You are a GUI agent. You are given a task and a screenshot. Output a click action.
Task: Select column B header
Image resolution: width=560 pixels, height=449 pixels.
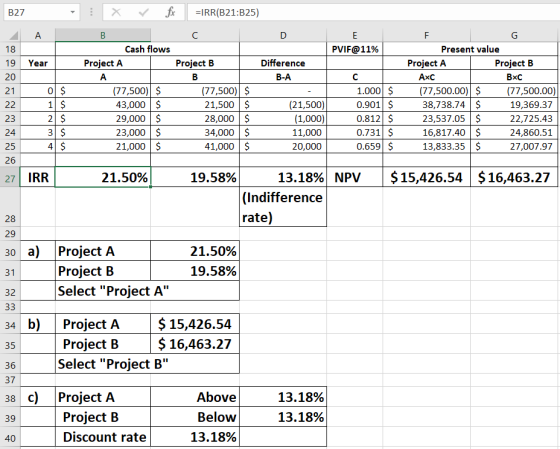103,35
